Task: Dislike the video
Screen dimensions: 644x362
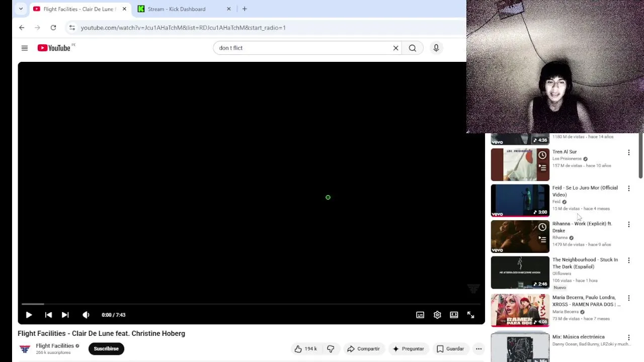Action: coord(331,348)
